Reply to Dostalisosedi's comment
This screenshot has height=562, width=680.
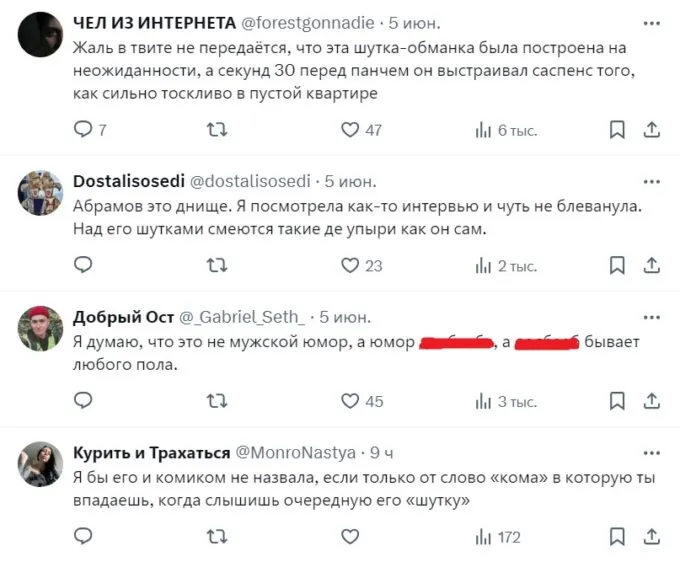click(84, 265)
